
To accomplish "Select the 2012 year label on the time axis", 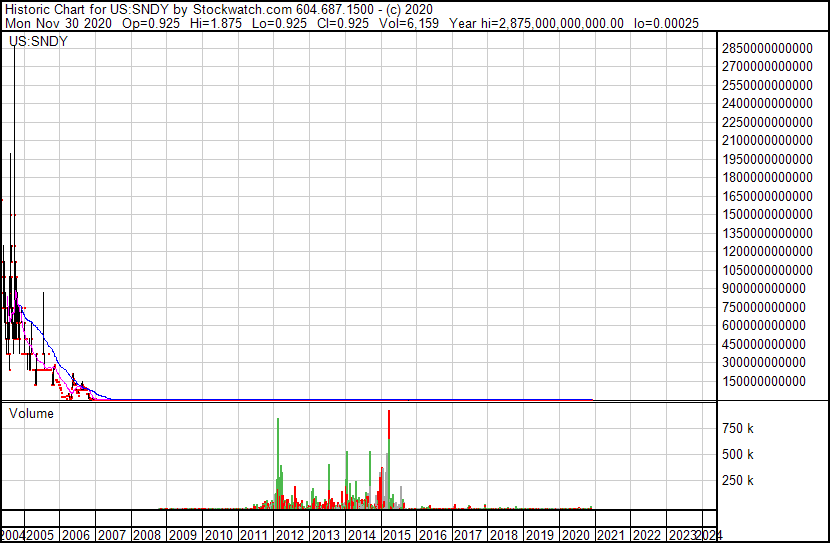I will coord(290,536).
